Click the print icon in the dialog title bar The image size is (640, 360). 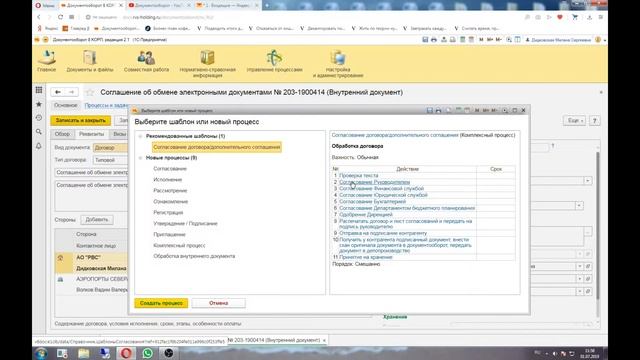438,111
